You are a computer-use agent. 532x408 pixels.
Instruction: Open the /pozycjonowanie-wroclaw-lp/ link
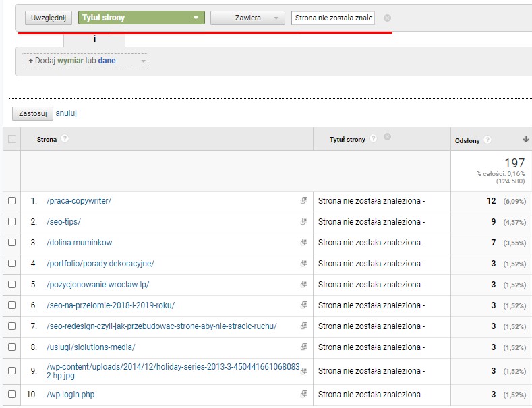click(x=98, y=285)
